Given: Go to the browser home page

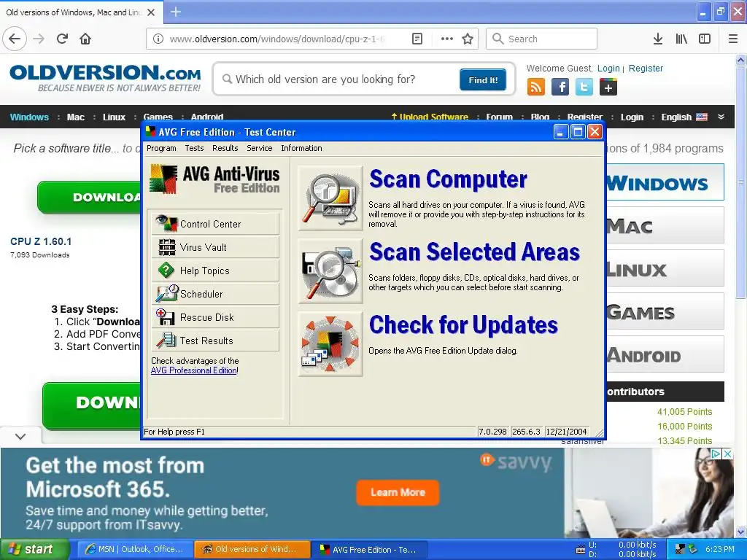Looking at the screenshot, I should coord(85,39).
